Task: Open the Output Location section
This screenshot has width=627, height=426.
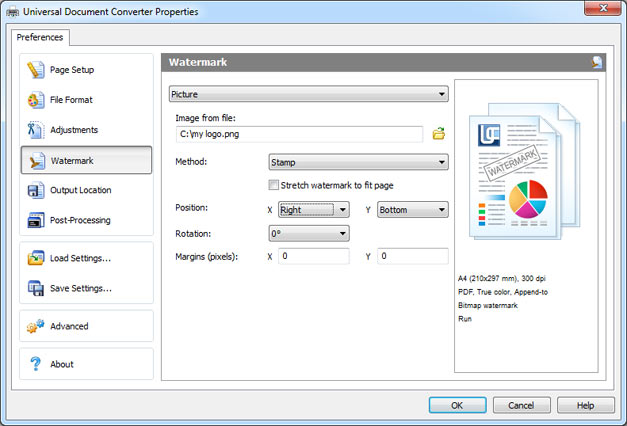Action: 86,190
